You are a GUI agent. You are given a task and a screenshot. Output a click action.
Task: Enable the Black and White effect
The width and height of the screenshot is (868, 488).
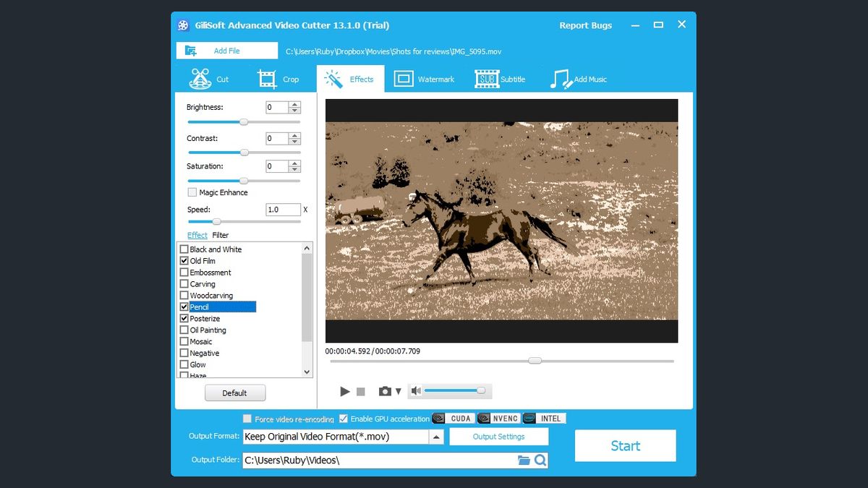(x=184, y=249)
